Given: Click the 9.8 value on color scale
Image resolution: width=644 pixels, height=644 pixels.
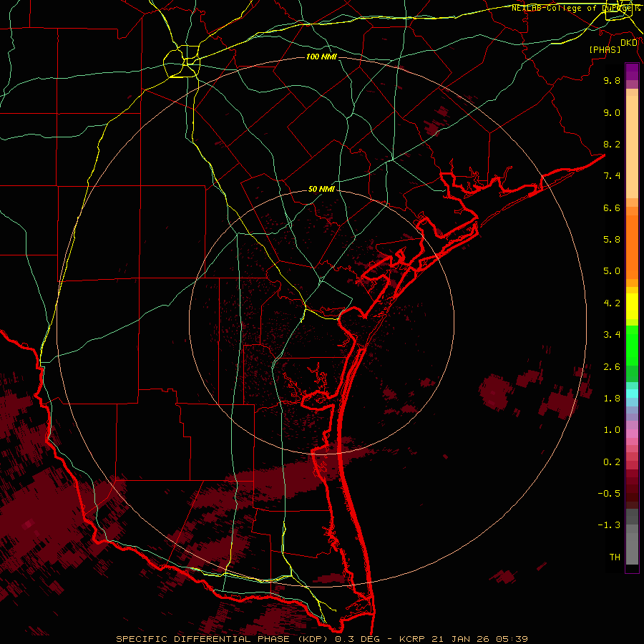Looking at the screenshot, I should [612, 80].
